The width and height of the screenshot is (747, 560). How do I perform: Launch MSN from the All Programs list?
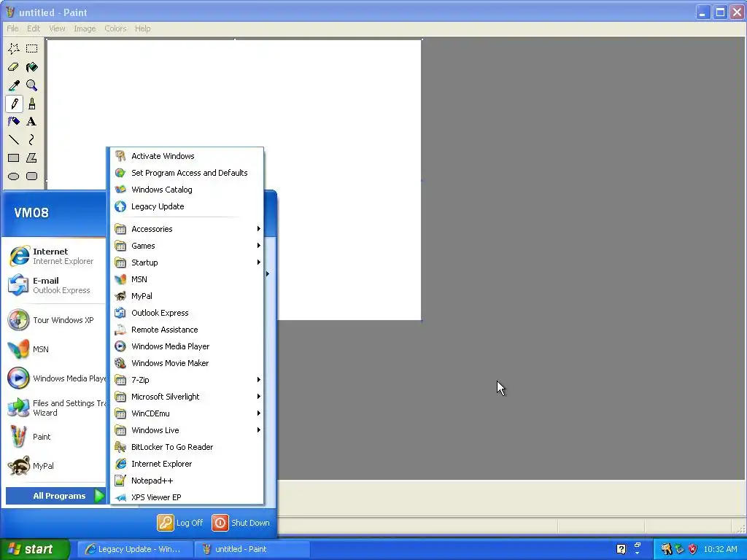click(187, 279)
